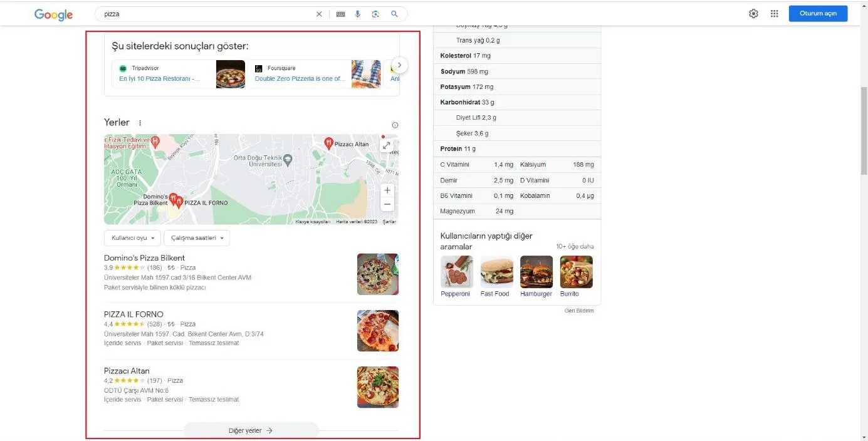Click Şu sitelerdeki sonuçları göster heading
The width and height of the screenshot is (868, 441).
180,46
